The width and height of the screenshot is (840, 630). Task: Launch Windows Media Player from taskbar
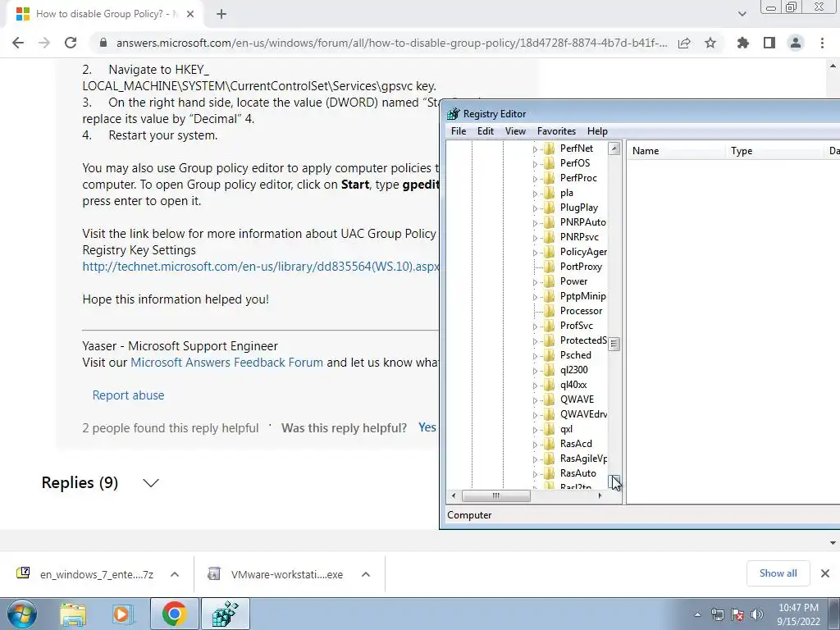[123, 614]
